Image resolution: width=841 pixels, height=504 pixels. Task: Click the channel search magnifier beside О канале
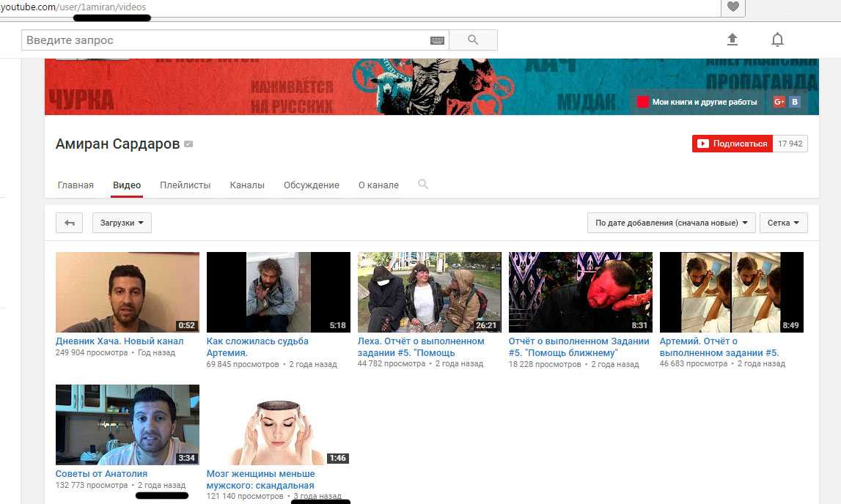pos(423,185)
